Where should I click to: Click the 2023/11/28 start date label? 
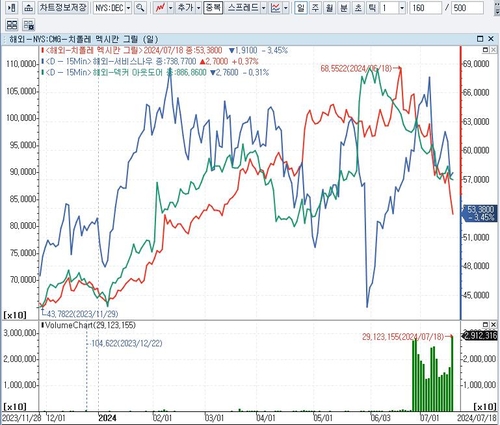pyautogui.click(x=21, y=418)
